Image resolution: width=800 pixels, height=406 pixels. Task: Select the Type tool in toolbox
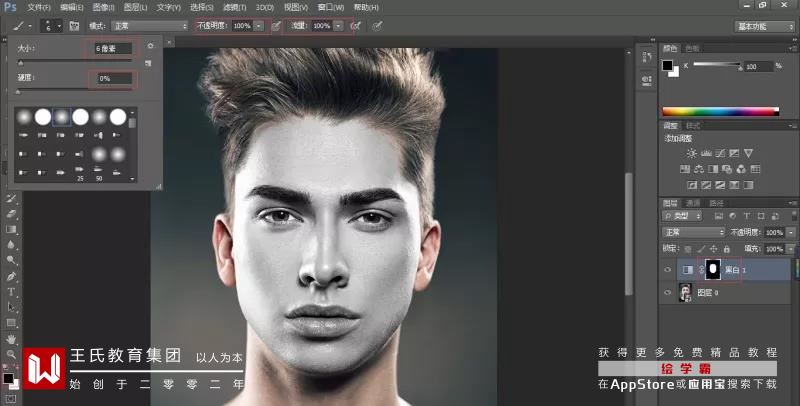(x=11, y=292)
